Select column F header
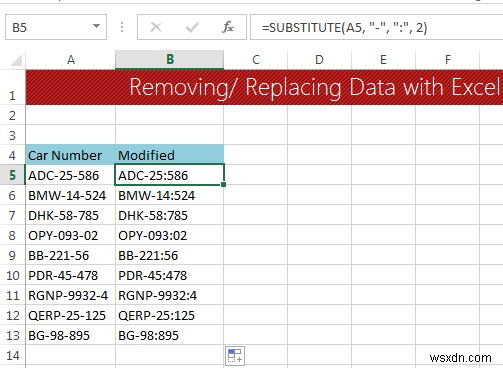 (x=447, y=60)
